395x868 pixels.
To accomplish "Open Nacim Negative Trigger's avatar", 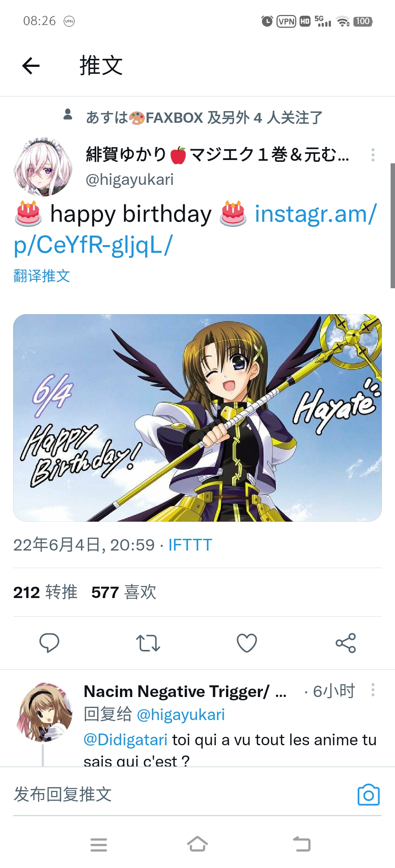I will [45, 712].
